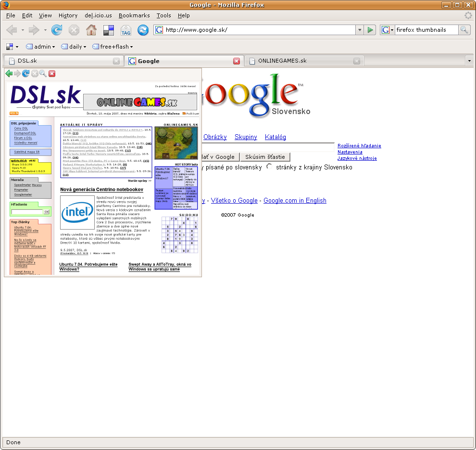This screenshot has height=450, width=476.
Task: Close the thumbnail preview with the red X
Action: 52,74
